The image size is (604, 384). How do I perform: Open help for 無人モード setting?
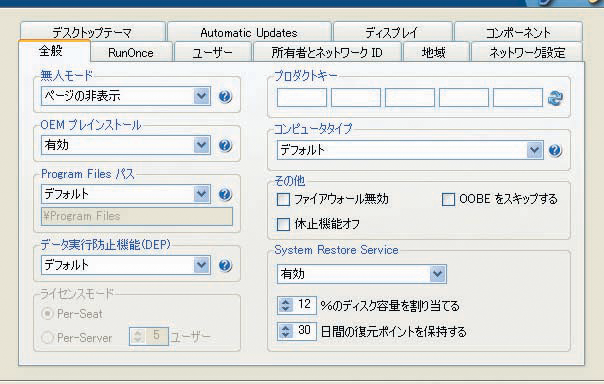tap(225, 96)
